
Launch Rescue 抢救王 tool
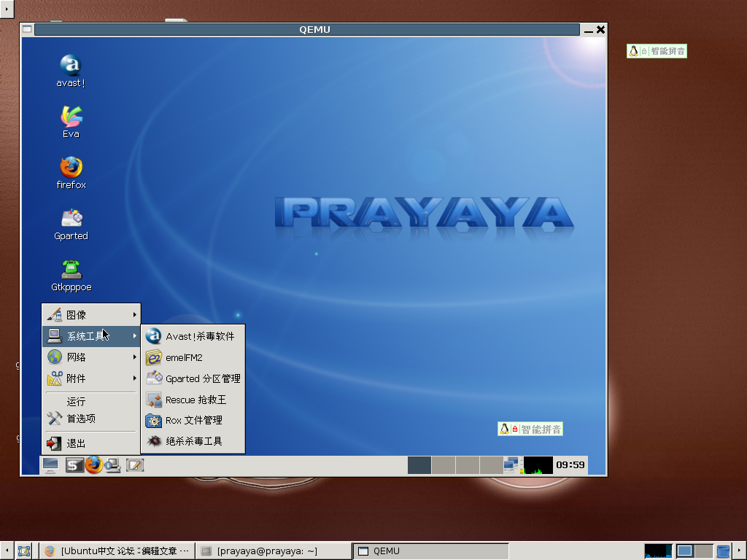193,400
